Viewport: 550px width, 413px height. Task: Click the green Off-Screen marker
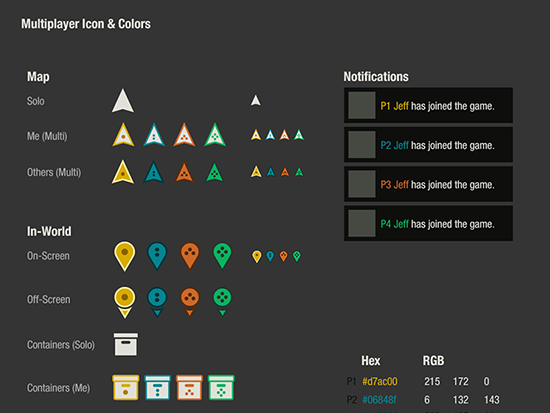tap(222, 302)
